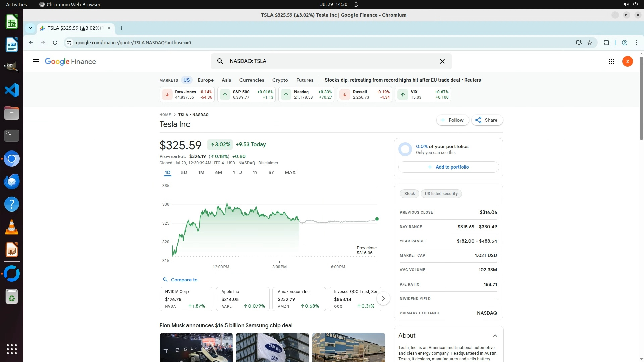
Task: Select the US markets chip
Action: (x=186, y=80)
